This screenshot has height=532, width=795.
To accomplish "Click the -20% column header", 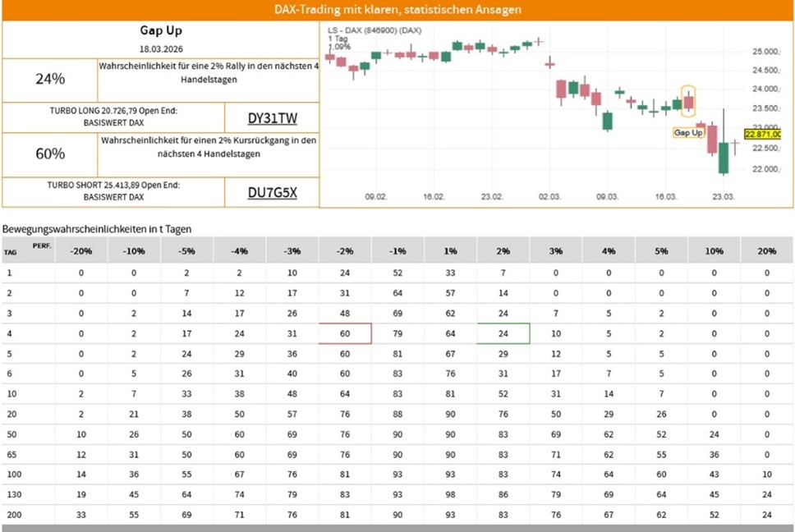I will click(x=80, y=250).
